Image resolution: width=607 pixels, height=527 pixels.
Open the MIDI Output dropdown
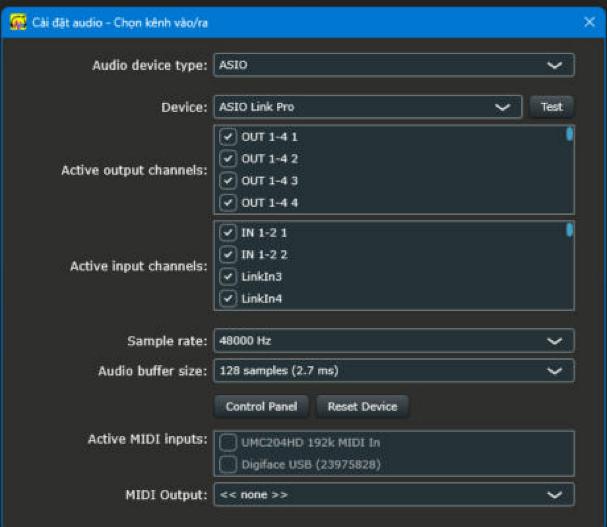394,494
